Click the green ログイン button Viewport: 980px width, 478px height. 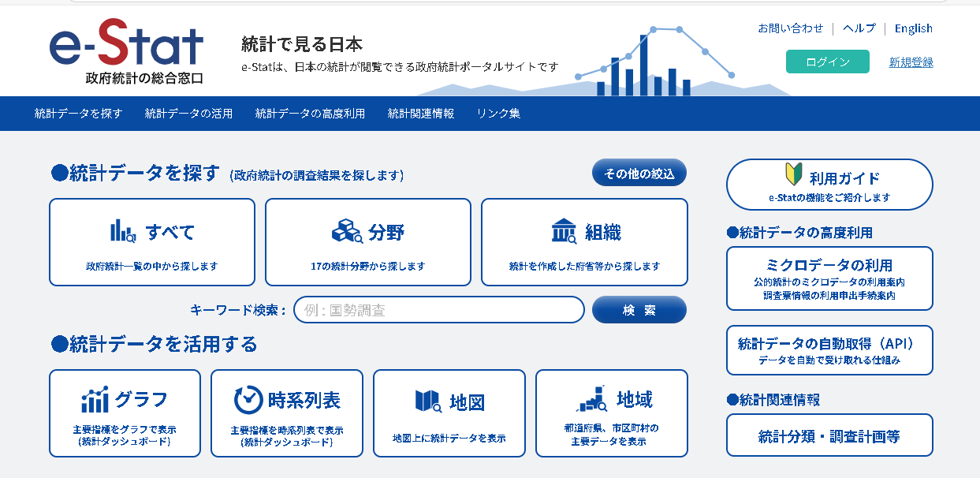pos(828,62)
